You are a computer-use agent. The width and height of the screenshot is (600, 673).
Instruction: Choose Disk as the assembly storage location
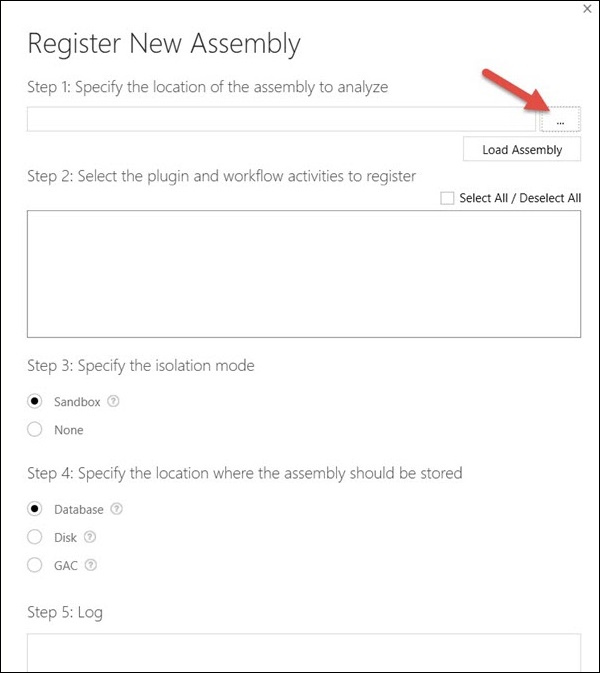[x=35, y=537]
